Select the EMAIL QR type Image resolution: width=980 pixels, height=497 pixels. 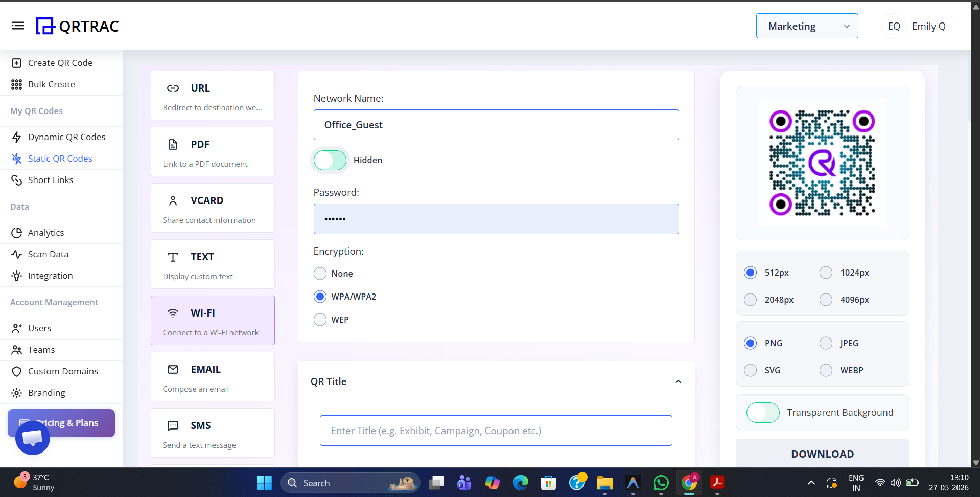[213, 377]
